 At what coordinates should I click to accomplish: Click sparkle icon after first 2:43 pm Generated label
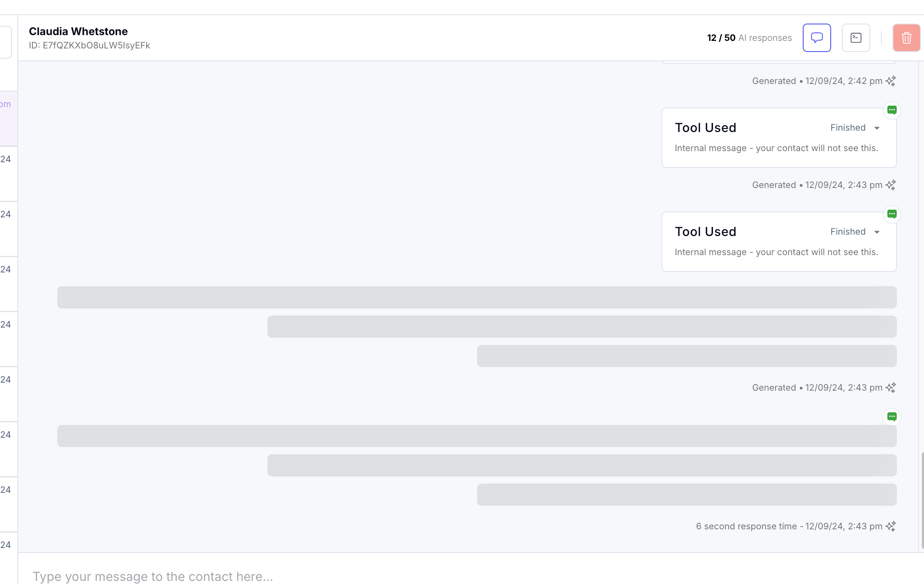891,185
